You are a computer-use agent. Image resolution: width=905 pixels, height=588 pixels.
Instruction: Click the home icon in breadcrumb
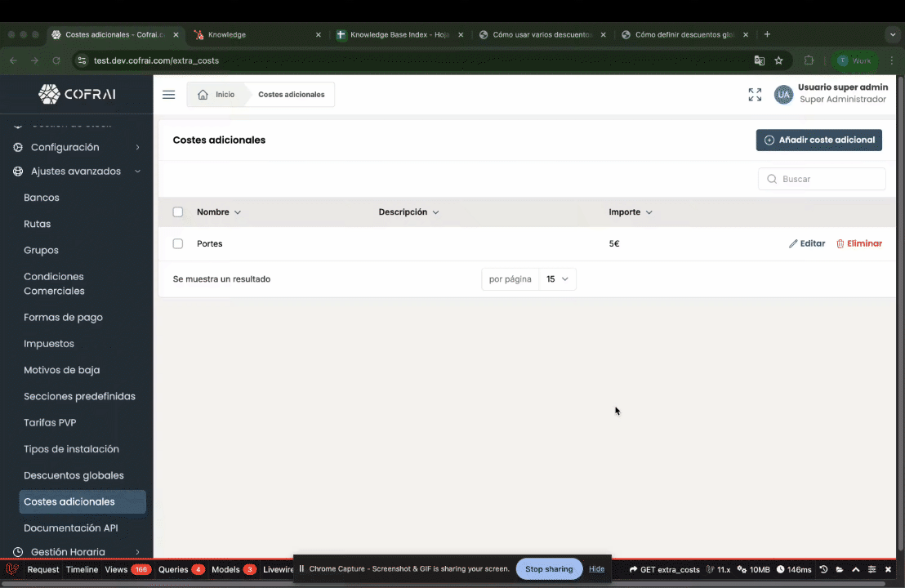coord(203,95)
